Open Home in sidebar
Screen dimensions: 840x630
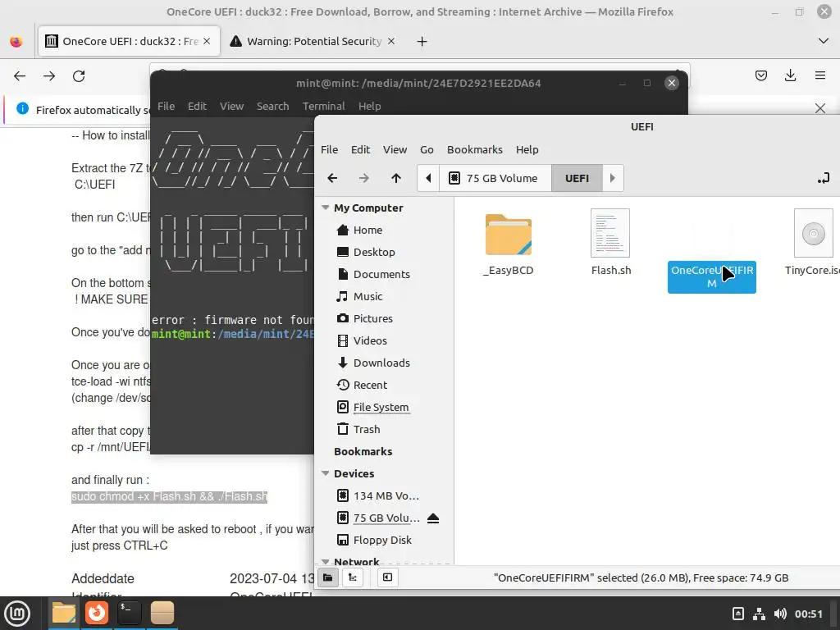pyautogui.click(x=367, y=230)
